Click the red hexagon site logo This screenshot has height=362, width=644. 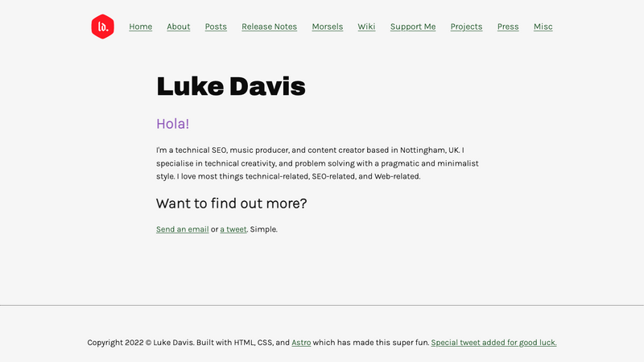click(102, 27)
